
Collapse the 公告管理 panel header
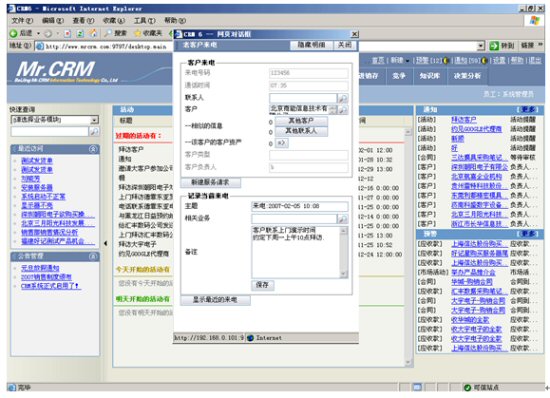[x=93, y=256]
